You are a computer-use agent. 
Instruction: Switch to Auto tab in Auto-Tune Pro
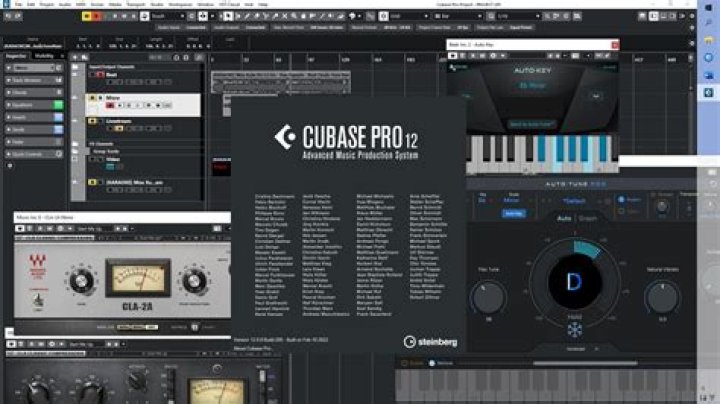point(564,219)
